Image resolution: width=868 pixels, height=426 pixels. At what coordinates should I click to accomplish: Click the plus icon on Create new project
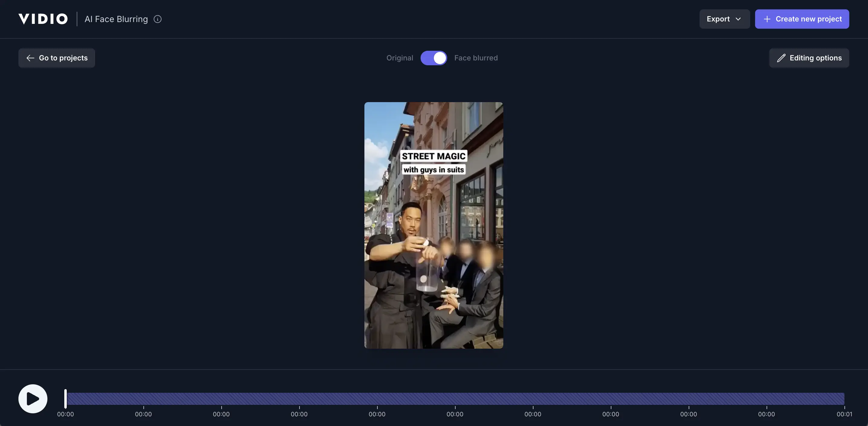coord(767,19)
